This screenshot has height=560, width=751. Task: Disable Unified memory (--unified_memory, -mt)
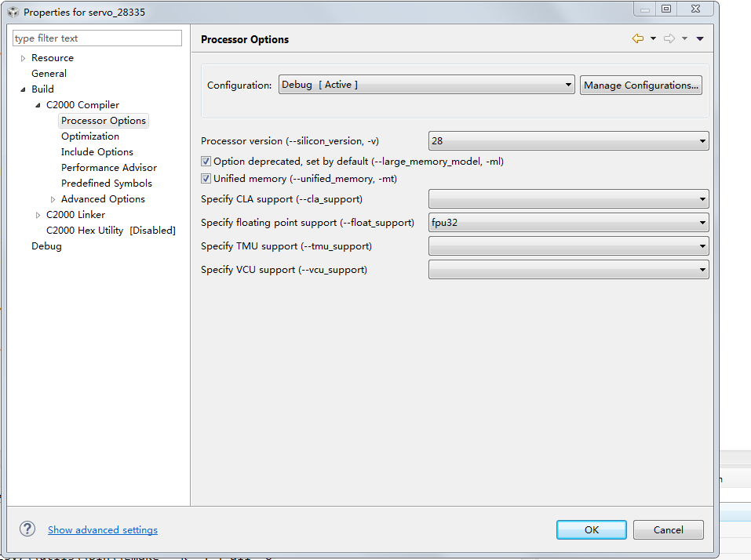pyautogui.click(x=206, y=178)
